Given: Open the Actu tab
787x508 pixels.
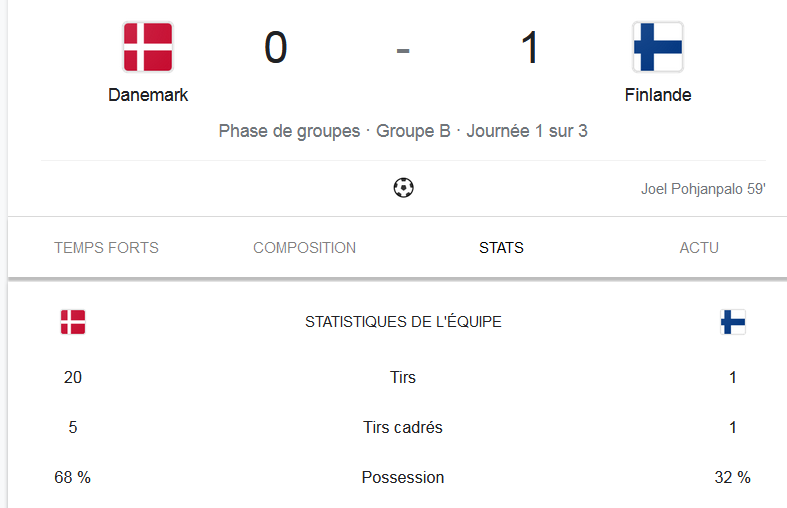Looking at the screenshot, I should tap(699, 247).
